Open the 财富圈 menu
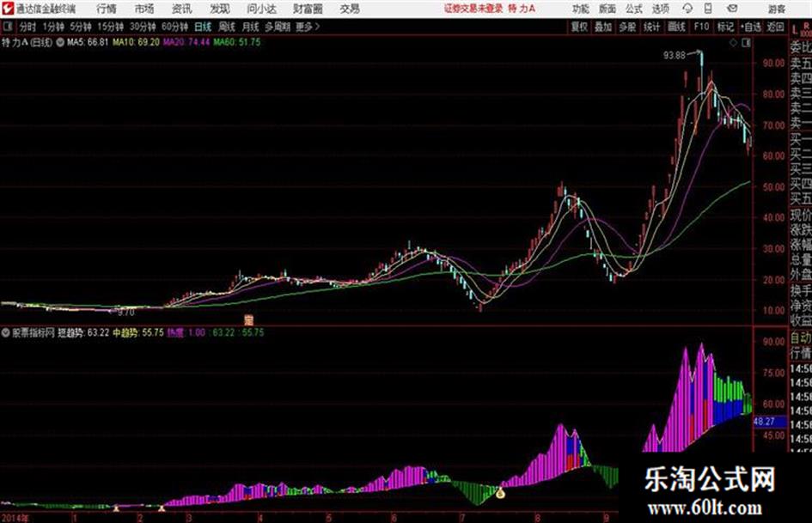The height and width of the screenshot is (523, 812). (308, 9)
